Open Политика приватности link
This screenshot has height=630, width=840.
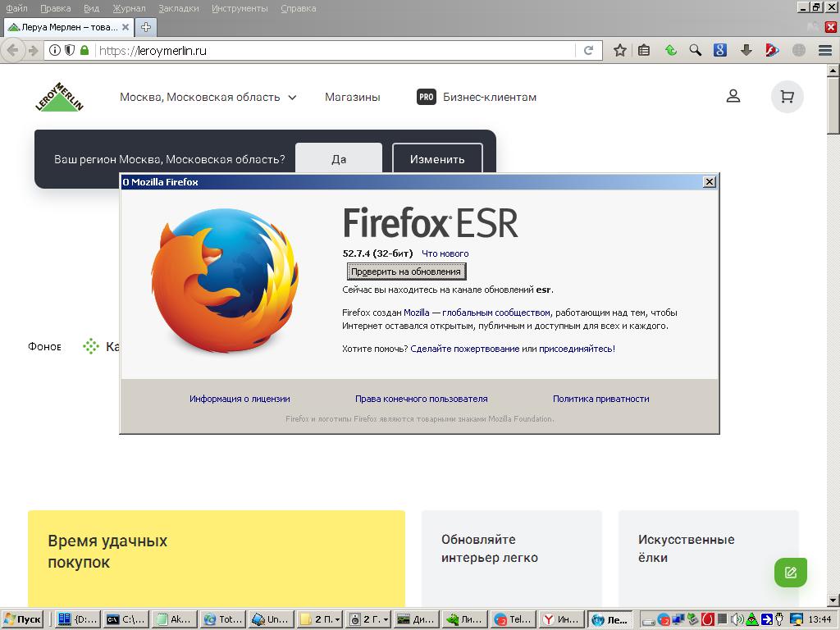(x=600, y=399)
